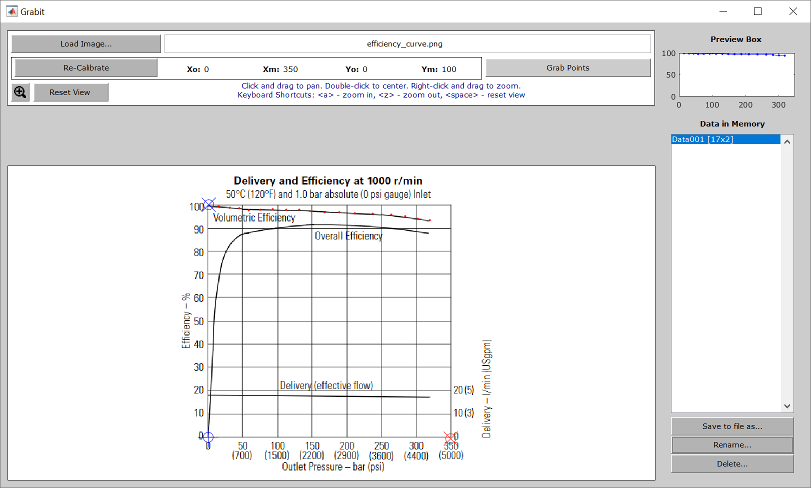Click the chart title Delivery and Efficiency
The width and height of the screenshot is (811, 488).
pos(328,181)
